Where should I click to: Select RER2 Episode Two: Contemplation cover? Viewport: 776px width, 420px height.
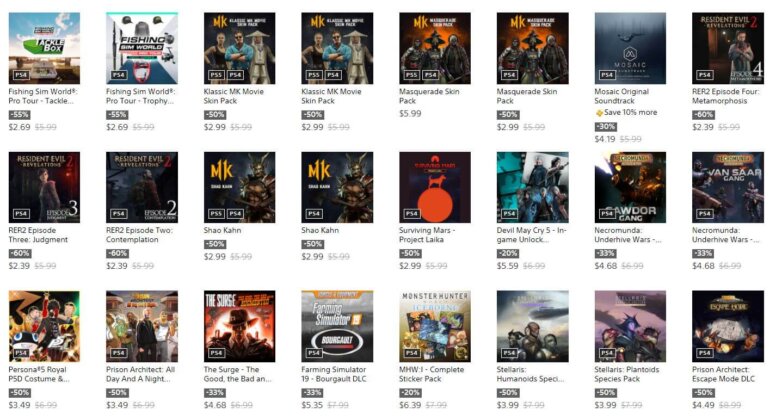(x=142, y=187)
